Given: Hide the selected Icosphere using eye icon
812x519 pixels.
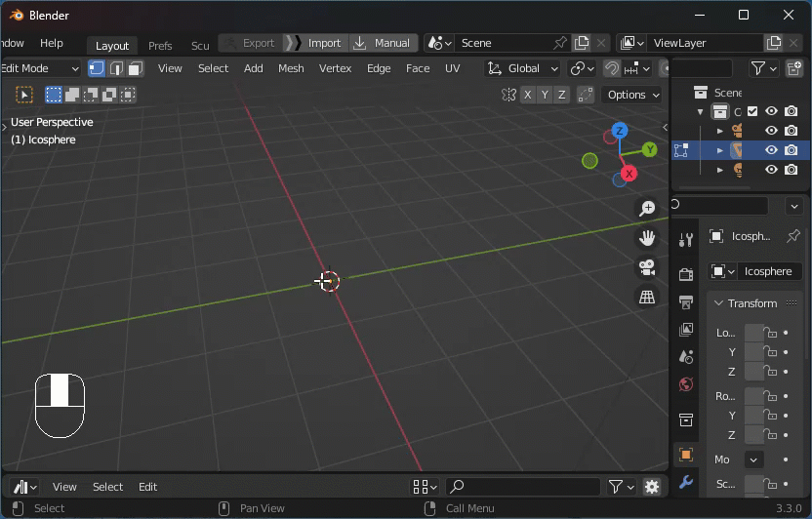Looking at the screenshot, I should [x=771, y=150].
